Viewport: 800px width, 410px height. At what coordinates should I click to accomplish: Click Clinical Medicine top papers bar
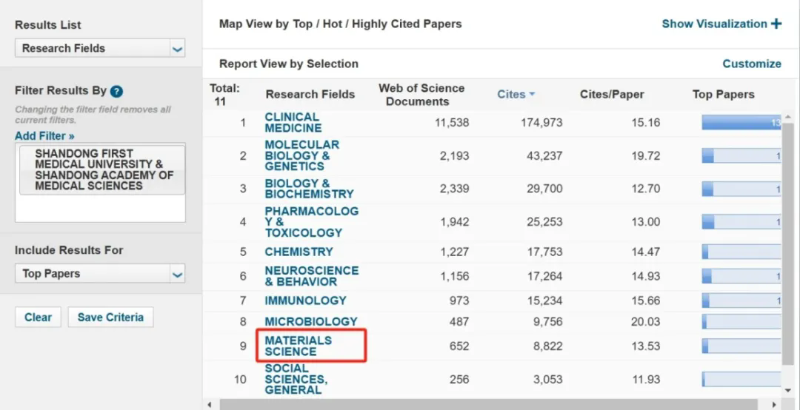tap(740, 123)
